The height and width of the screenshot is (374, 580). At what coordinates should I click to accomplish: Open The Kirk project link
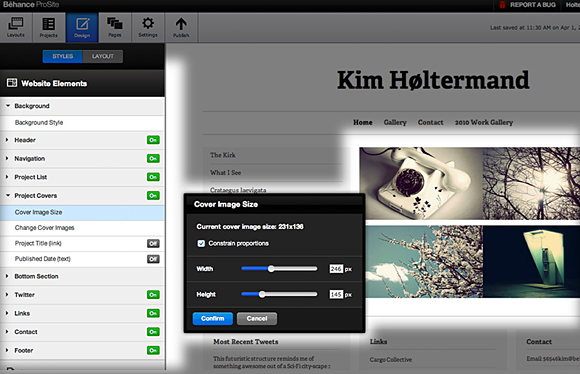tap(223, 155)
